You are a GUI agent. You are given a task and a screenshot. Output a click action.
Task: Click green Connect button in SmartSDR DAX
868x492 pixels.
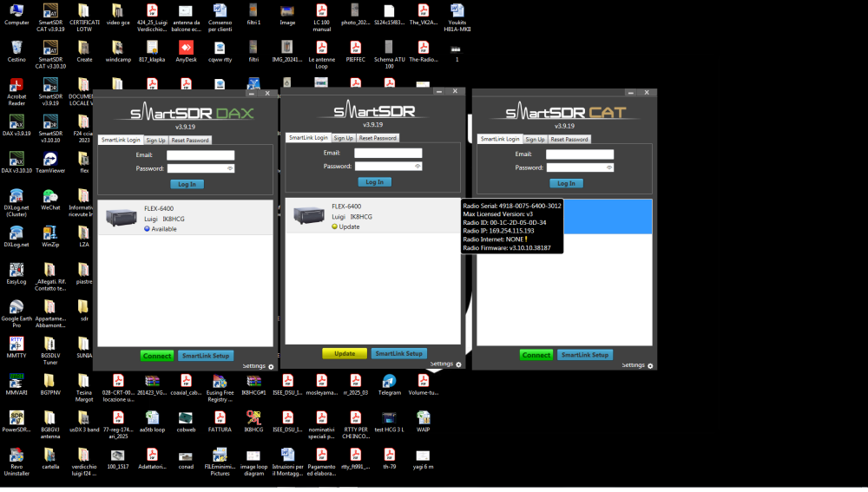click(157, 355)
